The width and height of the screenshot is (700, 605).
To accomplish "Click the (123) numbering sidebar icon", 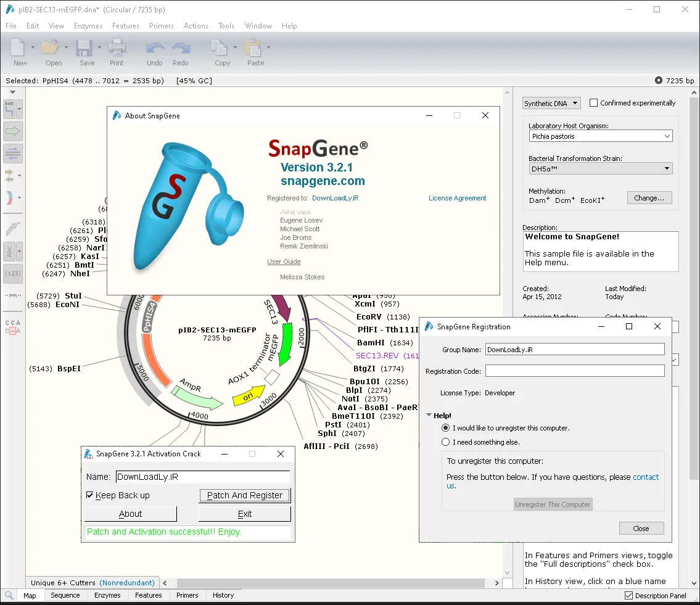I will point(13,273).
